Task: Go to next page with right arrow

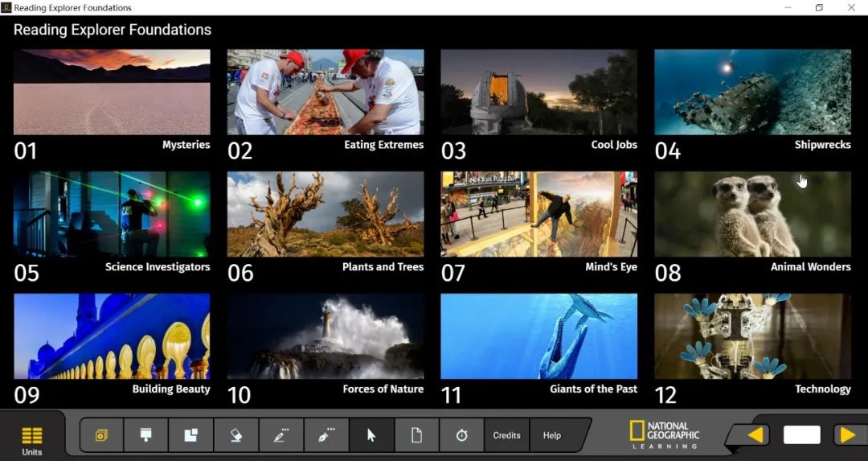Action: 848,435
